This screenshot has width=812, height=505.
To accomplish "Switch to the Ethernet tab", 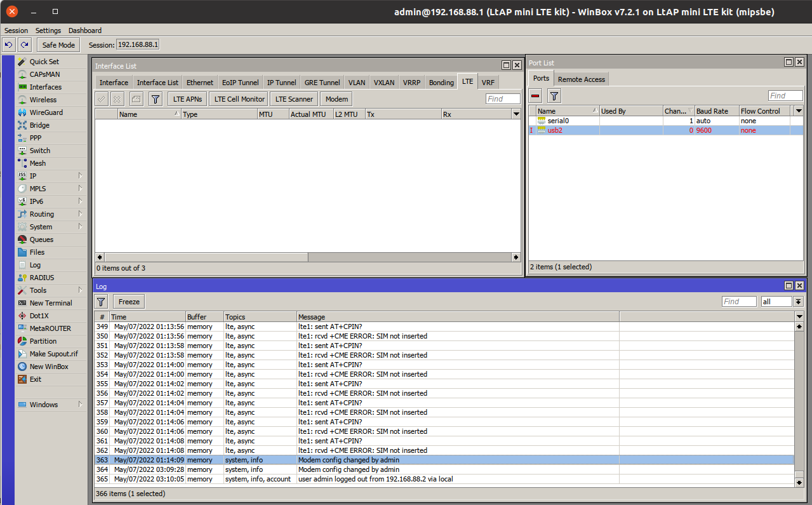I will pos(200,83).
